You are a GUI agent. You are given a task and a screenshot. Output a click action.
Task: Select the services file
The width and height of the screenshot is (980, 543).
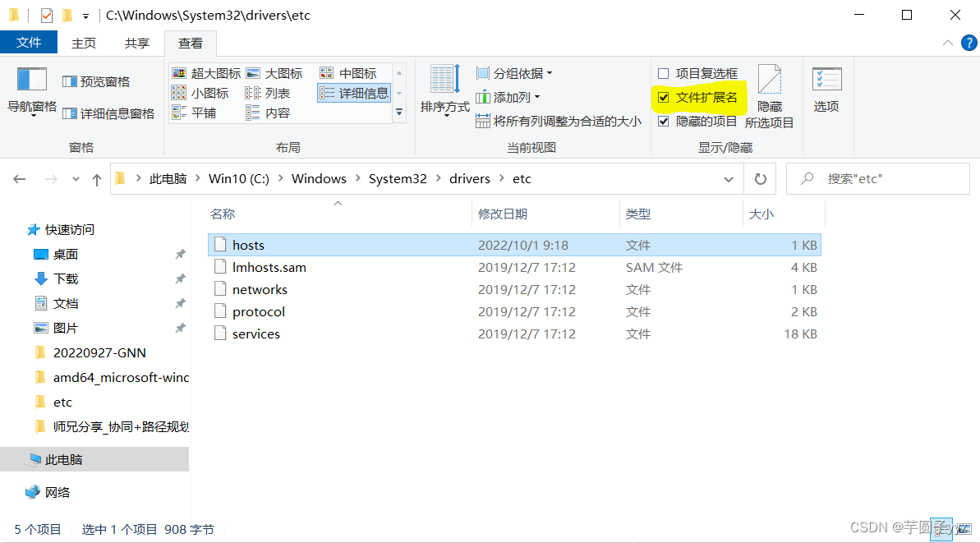pos(514,334)
